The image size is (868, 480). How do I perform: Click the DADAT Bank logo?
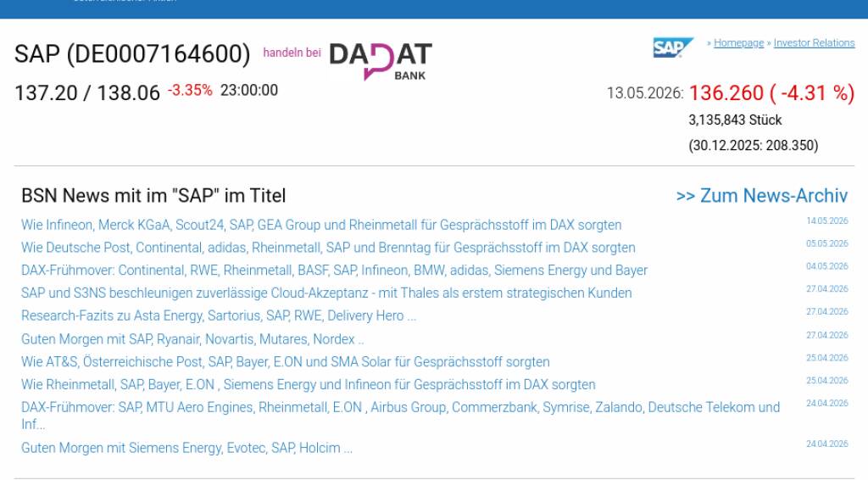click(x=381, y=61)
